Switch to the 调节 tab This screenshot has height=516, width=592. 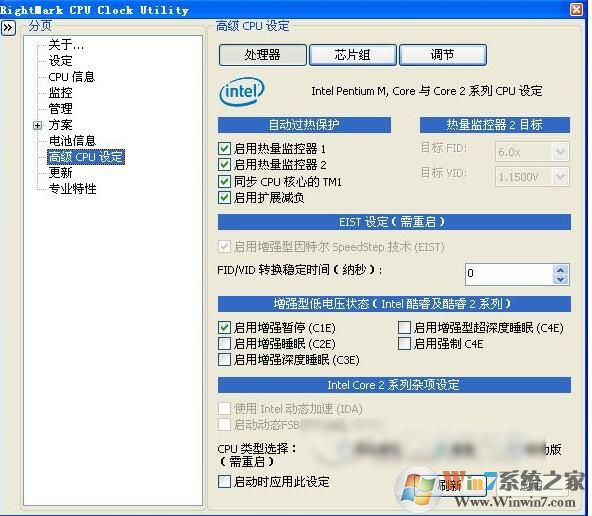tap(442, 55)
